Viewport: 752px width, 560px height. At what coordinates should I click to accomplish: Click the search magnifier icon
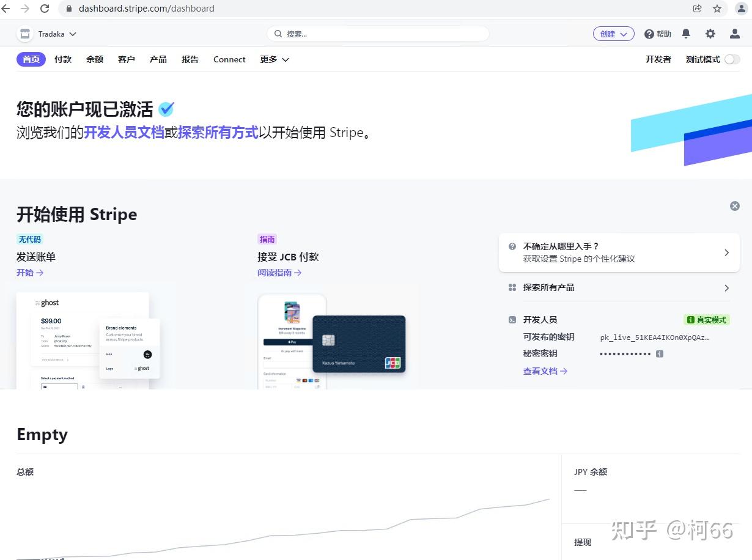click(278, 34)
